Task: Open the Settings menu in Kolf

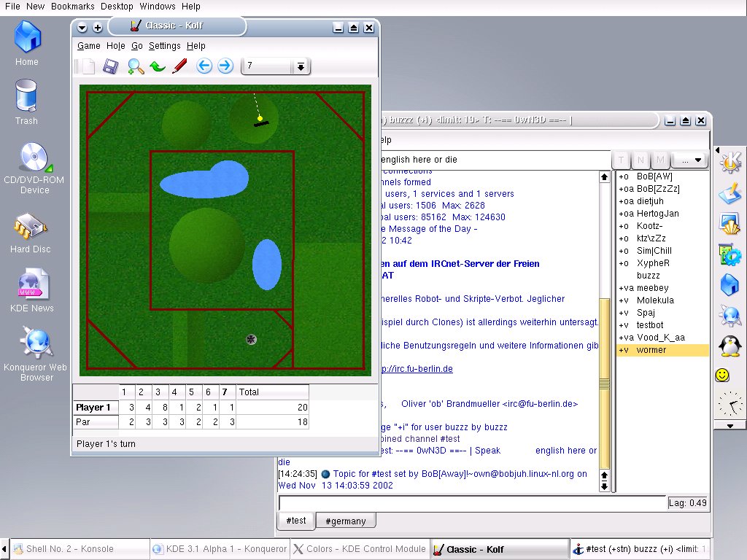Action: (164, 46)
